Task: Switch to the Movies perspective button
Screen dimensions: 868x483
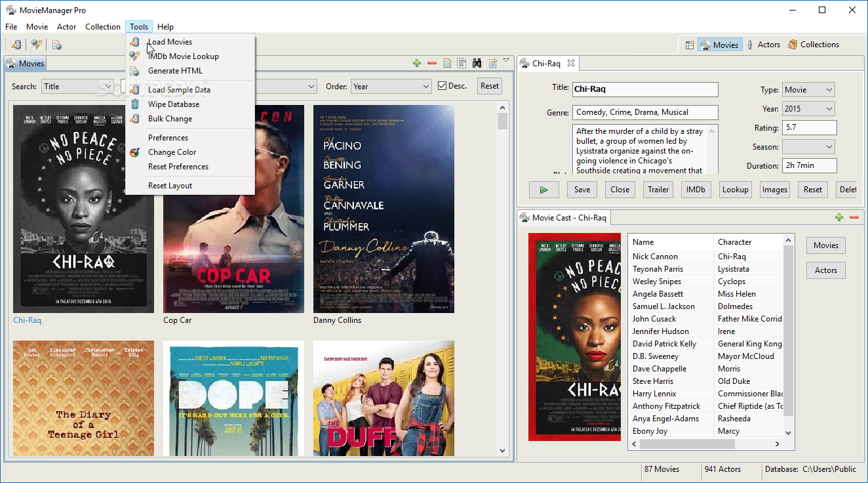Action: pos(720,45)
